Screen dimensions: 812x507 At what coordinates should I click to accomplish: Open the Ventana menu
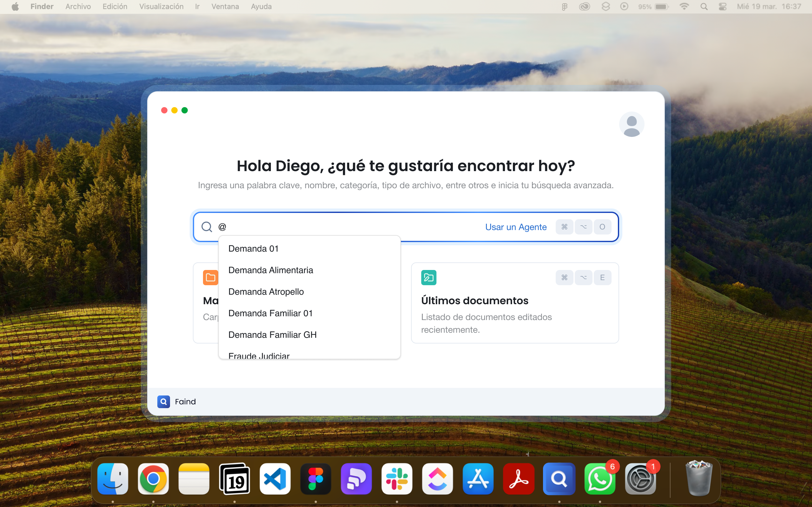click(x=225, y=6)
